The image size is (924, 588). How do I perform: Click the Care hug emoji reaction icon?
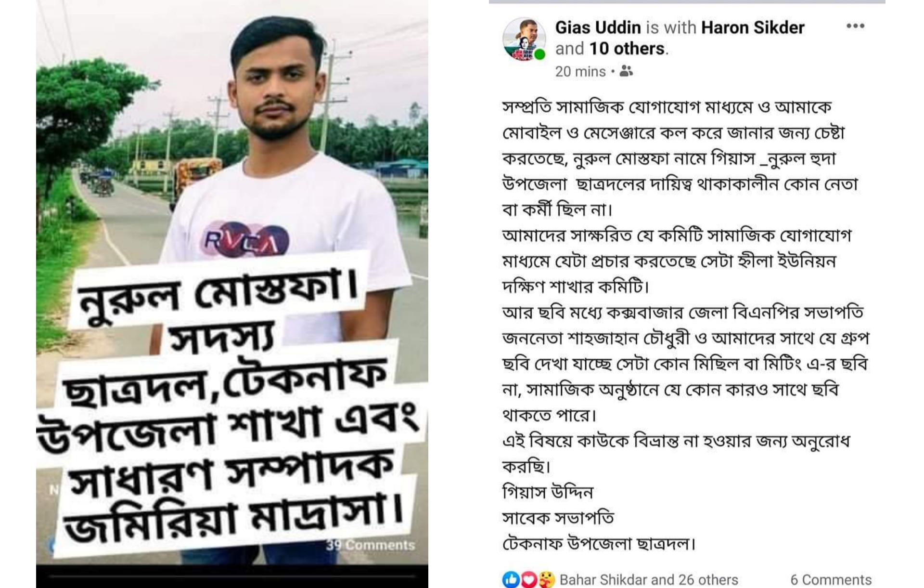(547, 579)
